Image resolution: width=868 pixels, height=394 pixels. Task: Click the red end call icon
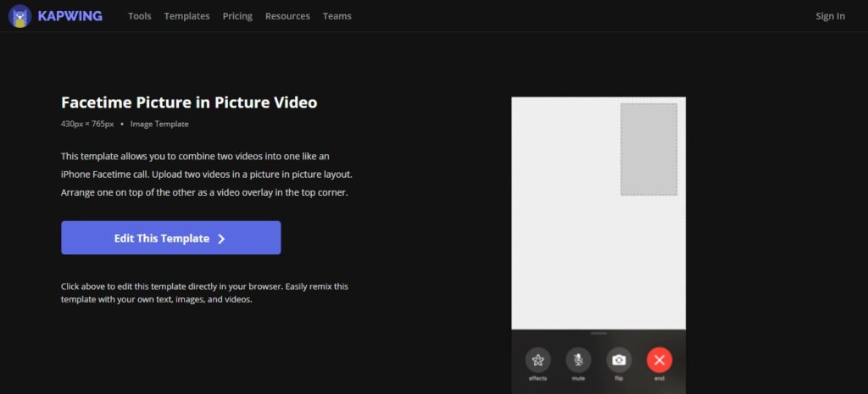coord(659,360)
